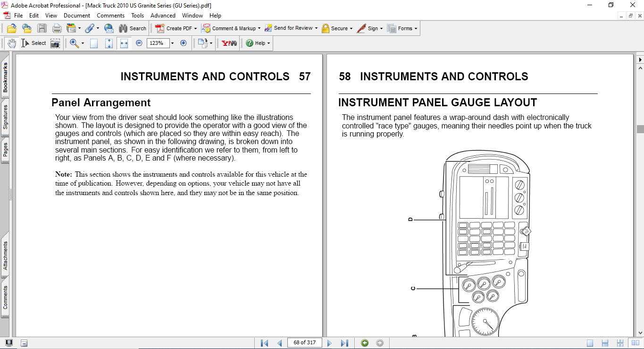Open the Pages side panel tab
Image resolution: width=644 pixels, height=349 pixels.
(5, 150)
